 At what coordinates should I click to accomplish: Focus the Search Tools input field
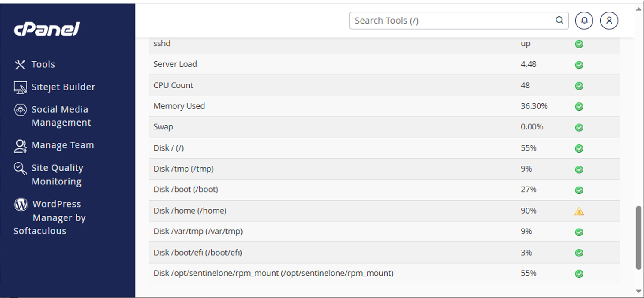451,21
